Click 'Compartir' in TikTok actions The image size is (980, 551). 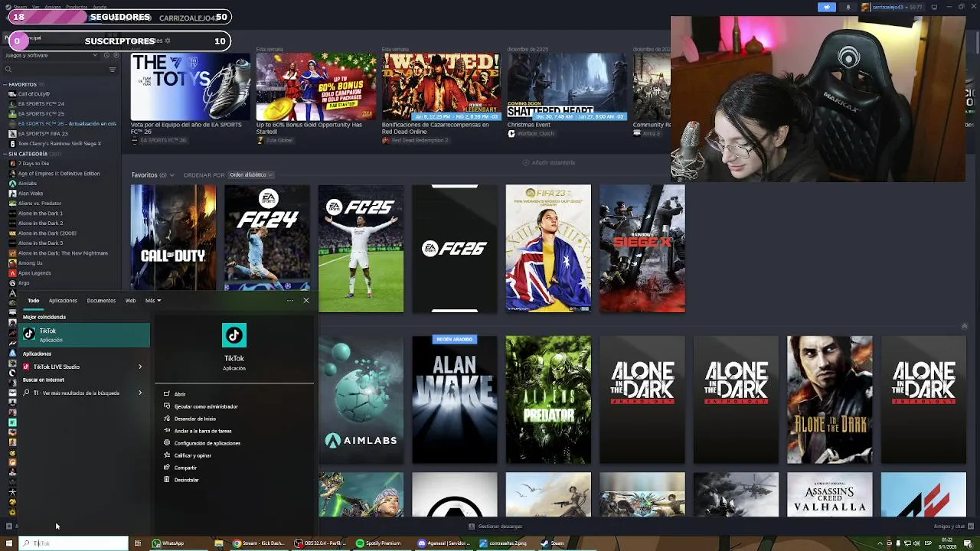[185, 468]
